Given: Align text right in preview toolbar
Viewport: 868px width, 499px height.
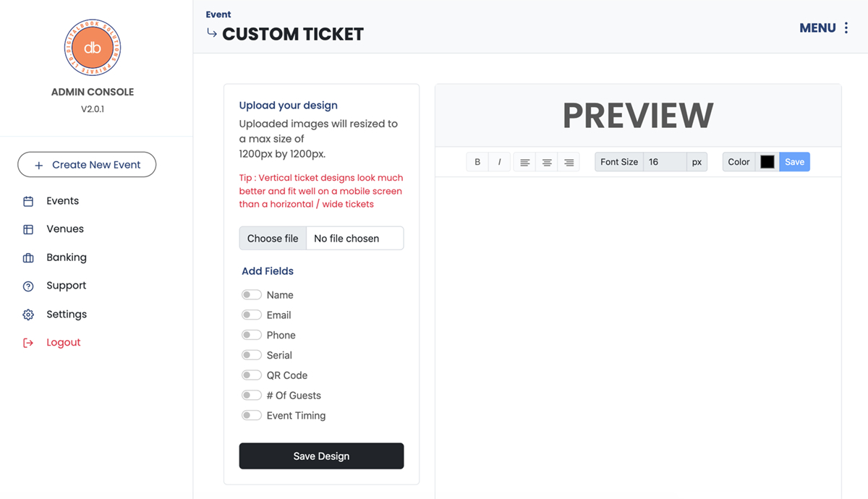Looking at the screenshot, I should (x=569, y=162).
